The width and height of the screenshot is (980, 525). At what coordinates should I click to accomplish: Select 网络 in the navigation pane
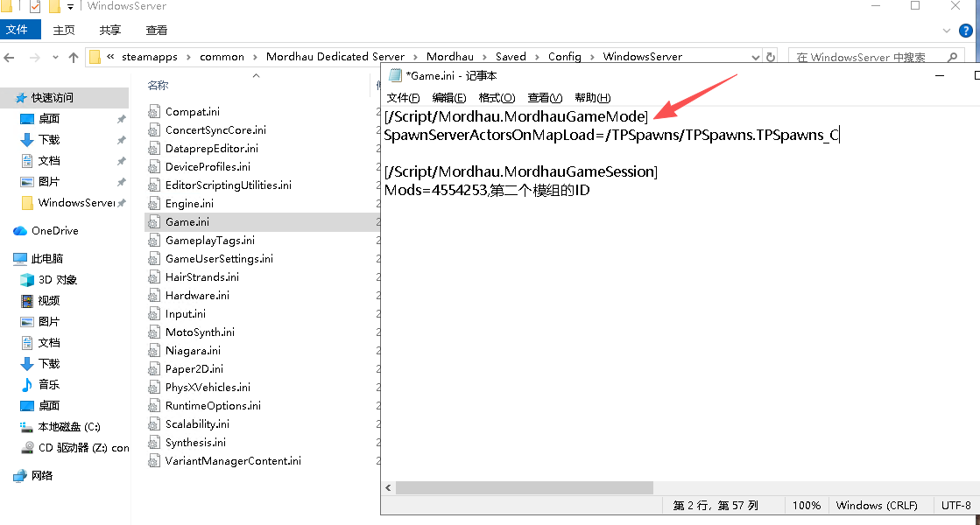(41, 476)
